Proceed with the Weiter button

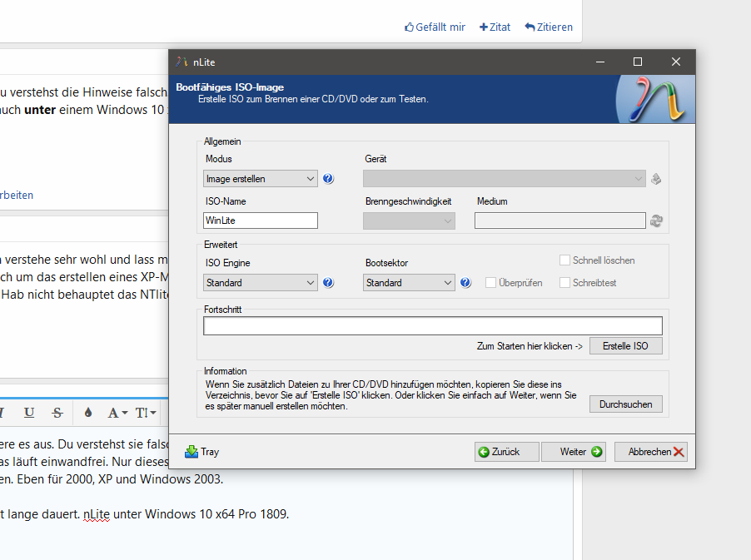click(x=574, y=451)
